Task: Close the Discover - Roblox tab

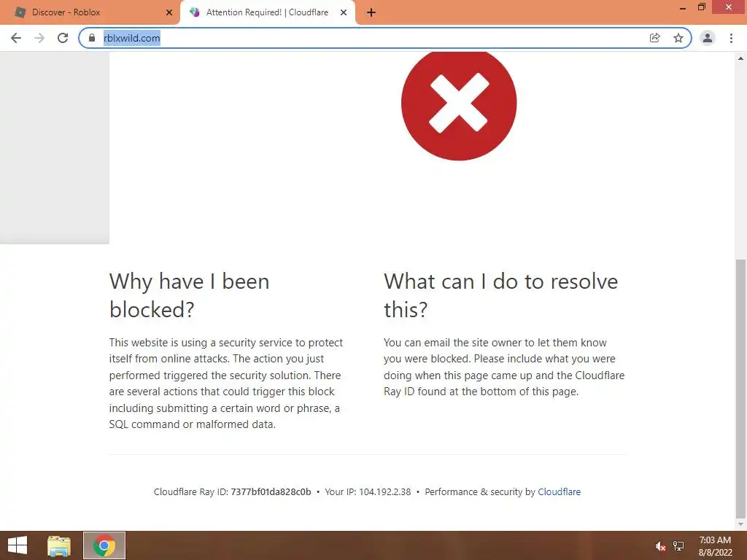Action: [x=169, y=13]
